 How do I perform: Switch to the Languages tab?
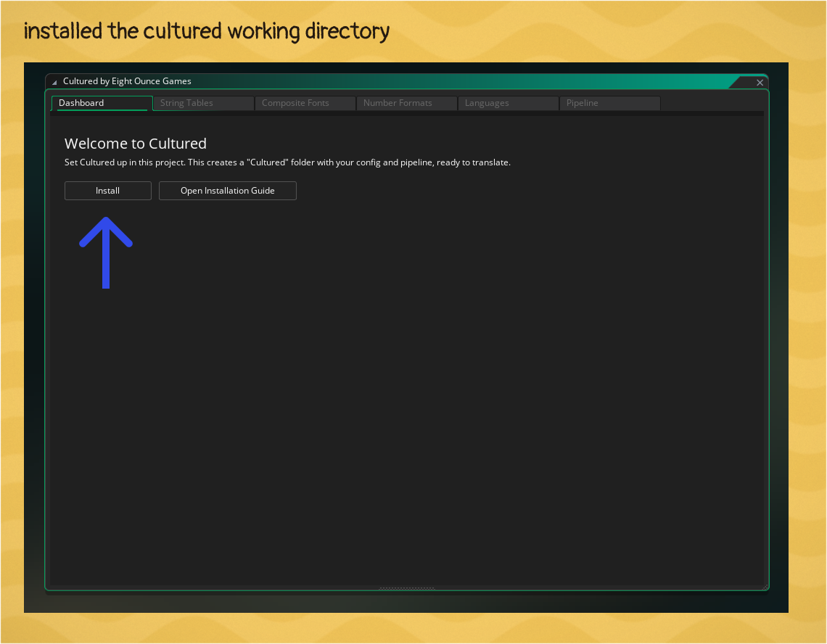click(x=509, y=103)
